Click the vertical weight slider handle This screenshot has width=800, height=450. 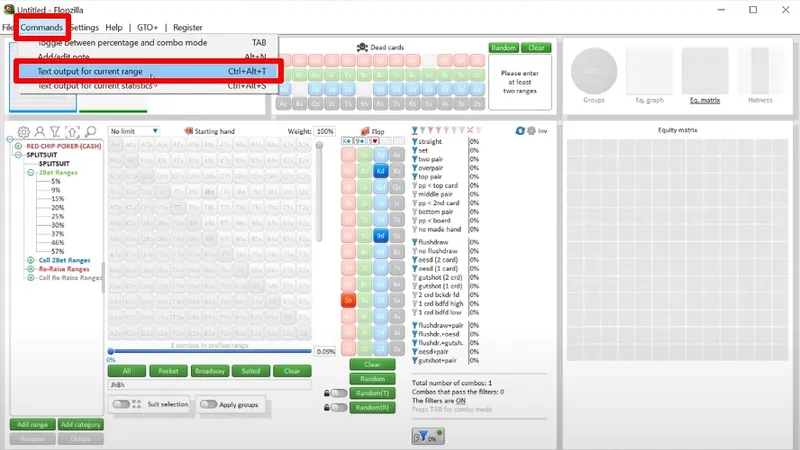coord(319,145)
